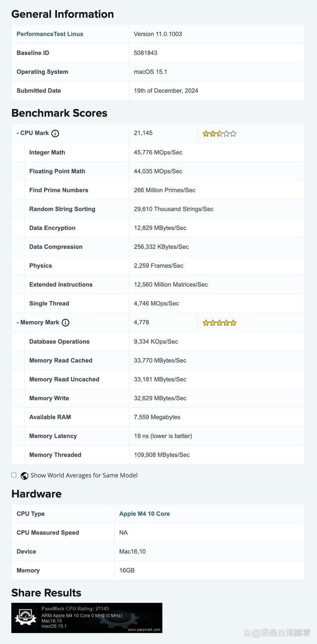Click the Memory Mark info icon
This screenshot has width=317, height=644.
click(65, 322)
